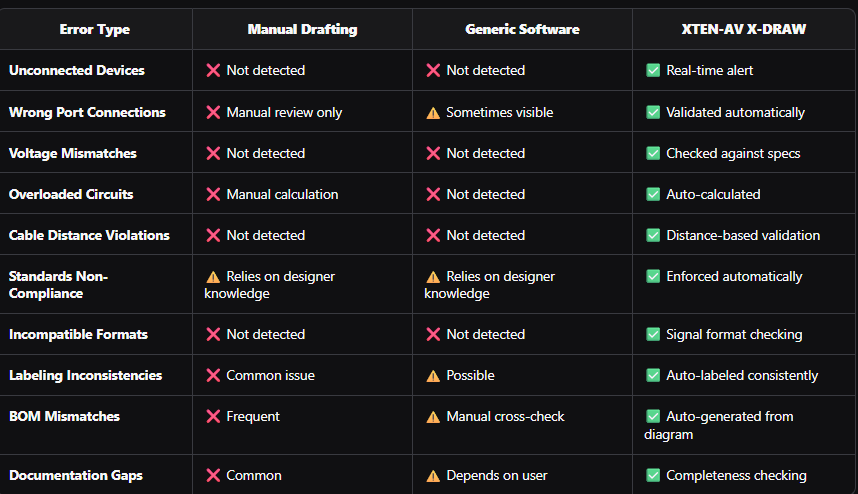The image size is (858, 494).
Task: Click the red X beside Manual calculation
Action: [x=213, y=195]
